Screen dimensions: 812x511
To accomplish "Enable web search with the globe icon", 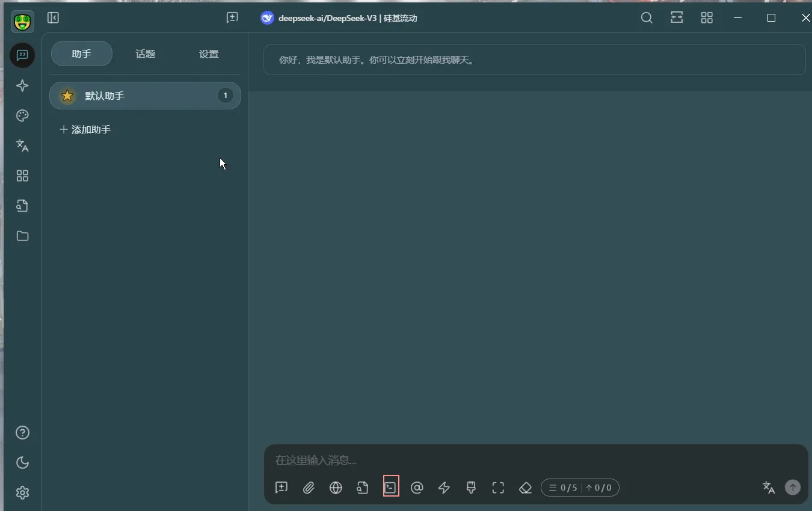I will click(x=336, y=488).
